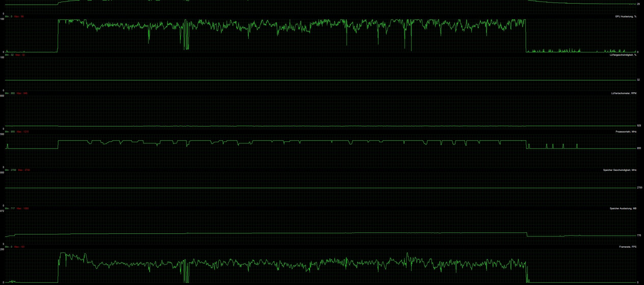This screenshot has height=285, width=644.
Task: Click current value 29 on top graph
Action: (x=638, y=4)
